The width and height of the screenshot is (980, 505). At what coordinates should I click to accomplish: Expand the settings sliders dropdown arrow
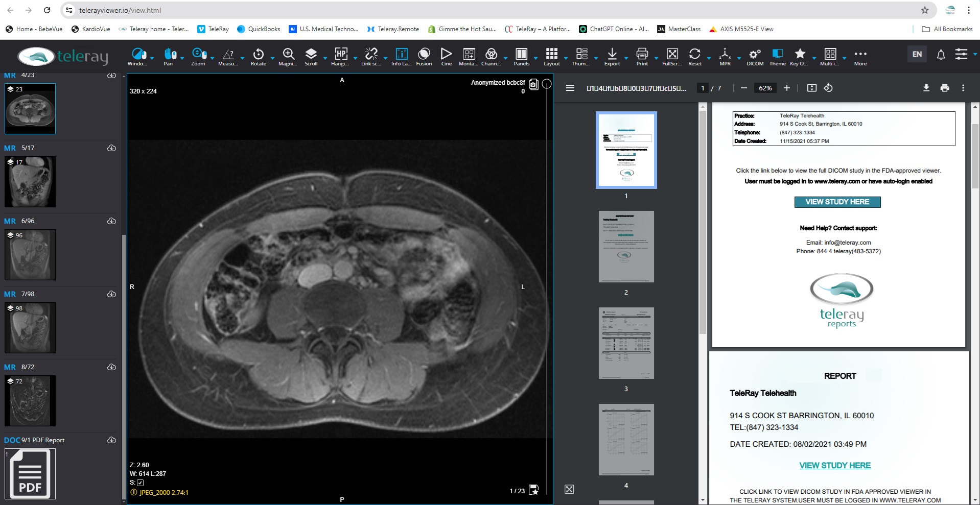click(975, 54)
